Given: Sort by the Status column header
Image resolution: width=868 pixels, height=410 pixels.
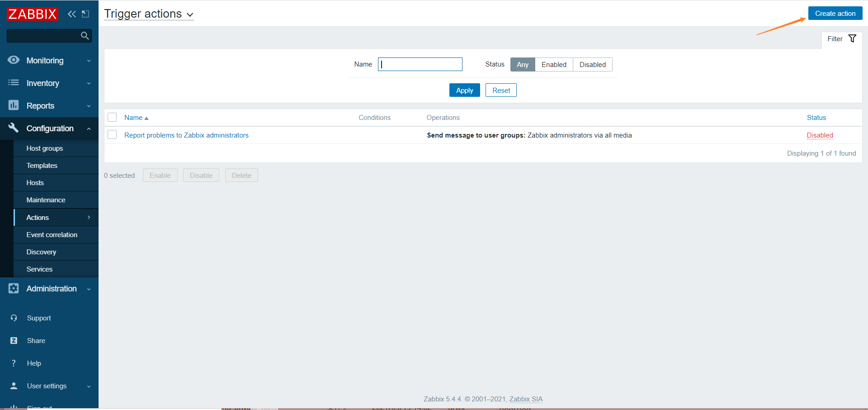Looking at the screenshot, I should [x=816, y=118].
